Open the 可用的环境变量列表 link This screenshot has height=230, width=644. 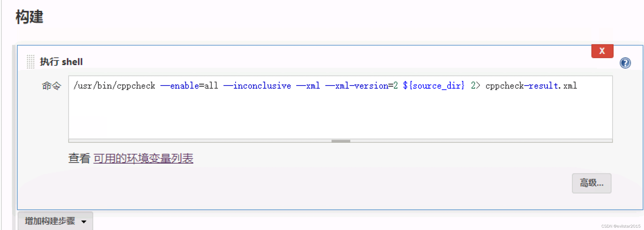pyautogui.click(x=143, y=159)
